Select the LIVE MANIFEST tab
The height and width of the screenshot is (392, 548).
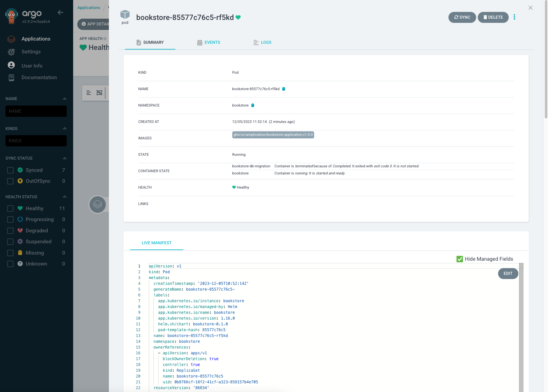tap(157, 243)
